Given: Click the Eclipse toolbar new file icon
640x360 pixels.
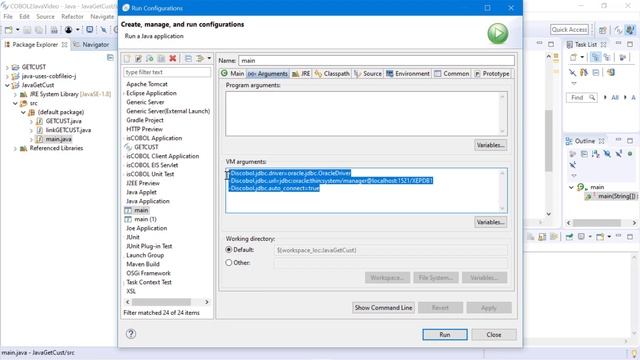Looking at the screenshot, I should pos(8,30).
